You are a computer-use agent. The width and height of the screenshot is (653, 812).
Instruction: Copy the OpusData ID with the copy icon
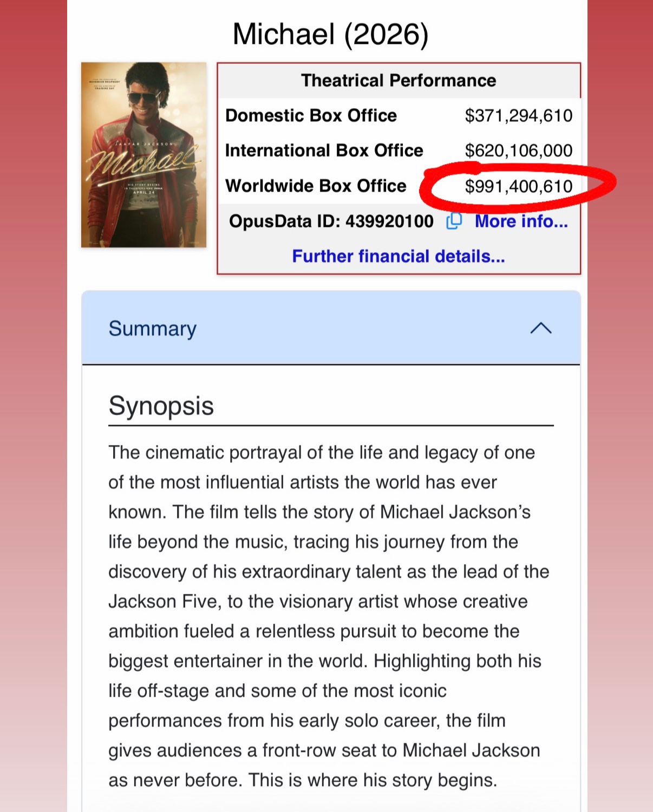454,221
